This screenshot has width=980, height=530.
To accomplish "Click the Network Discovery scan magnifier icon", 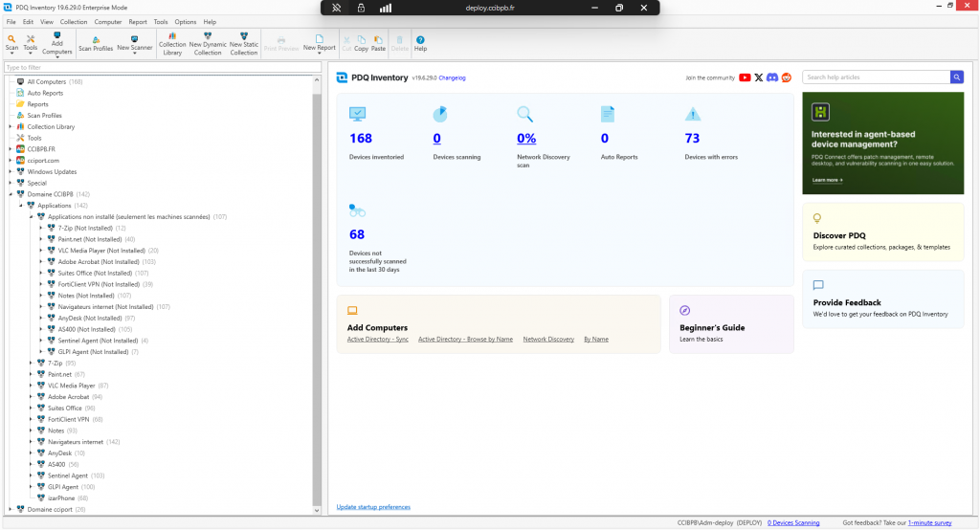I will [x=525, y=114].
